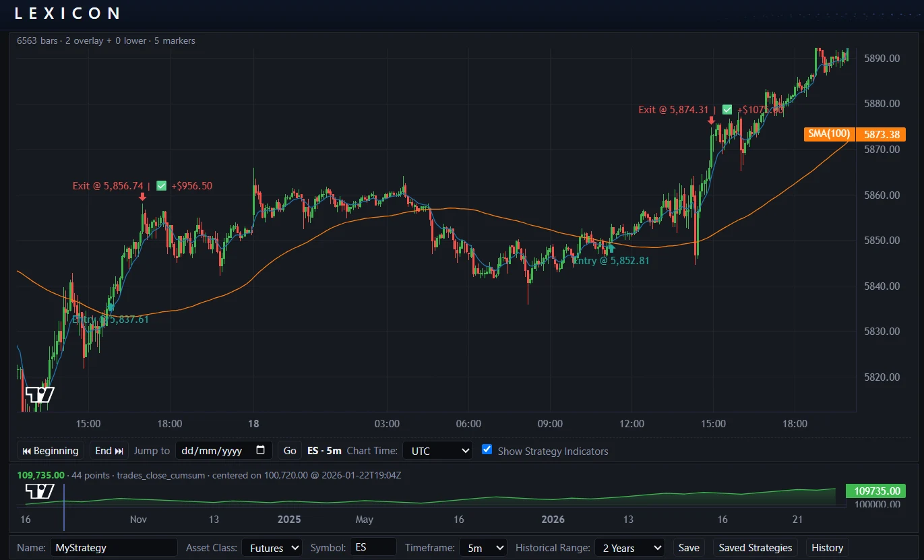Expand the Historical Range dropdown
Image resolution: width=924 pixels, height=560 pixels.
point(630,547)
